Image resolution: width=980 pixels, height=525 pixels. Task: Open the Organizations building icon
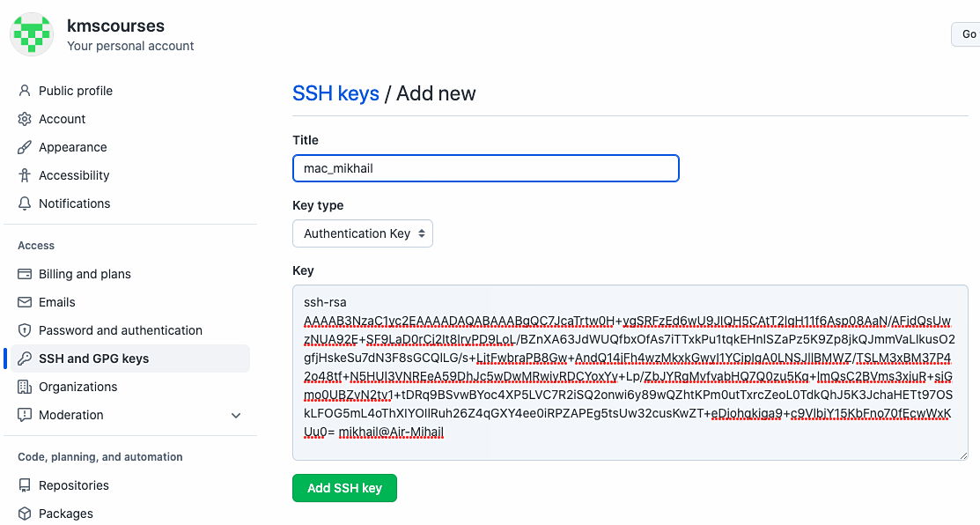(x=25, y=387)
